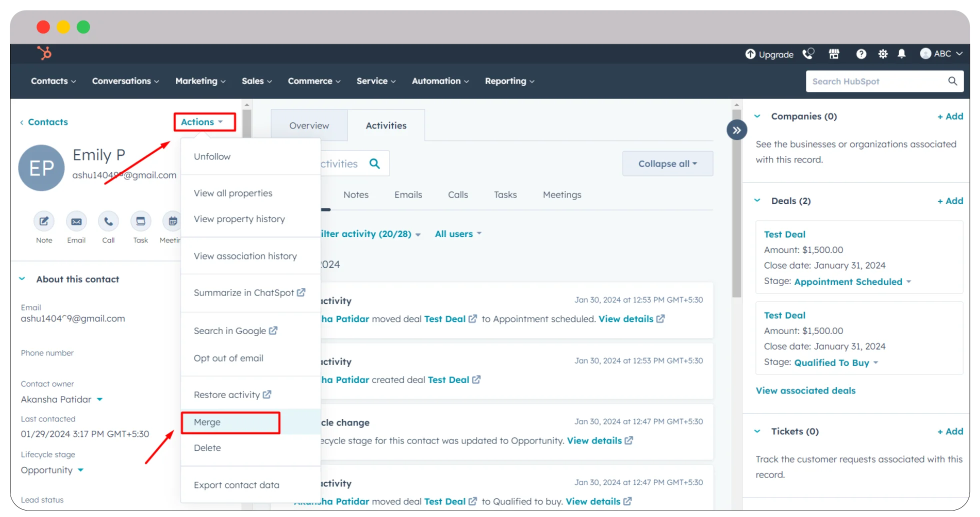This screenshot has height=517, width=980.
Task: Click the activities search magnifier icon
Action: point(374,163)
